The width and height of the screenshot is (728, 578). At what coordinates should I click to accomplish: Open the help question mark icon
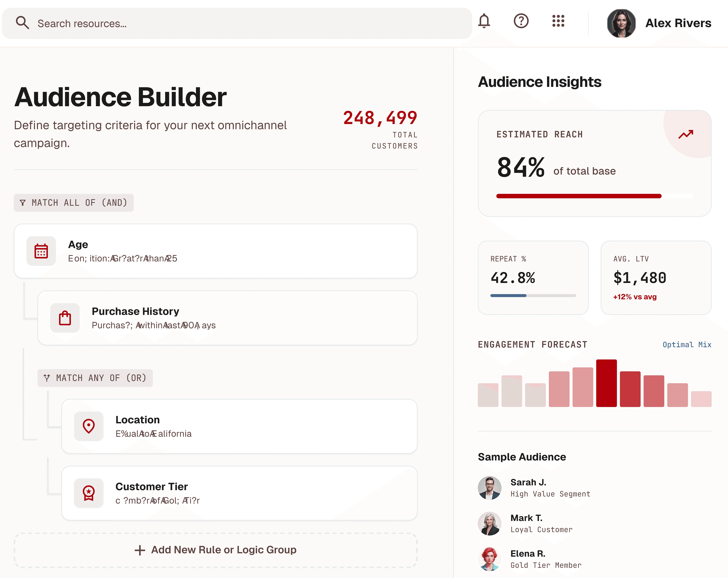tap(521, 21)
